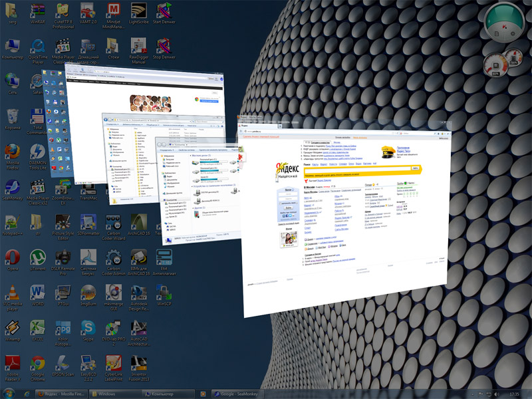
Task: Select the ImgBurn desktop icon
Action: [x=88, y=295]
